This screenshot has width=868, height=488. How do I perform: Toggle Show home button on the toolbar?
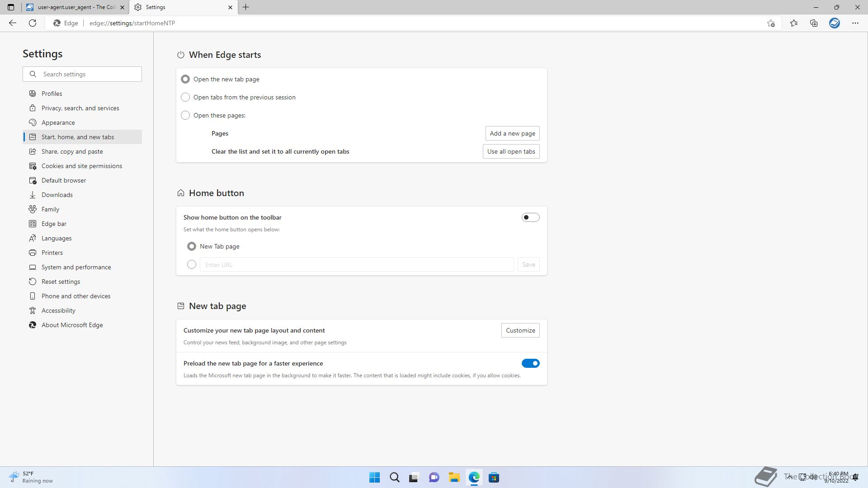(530, 217)
